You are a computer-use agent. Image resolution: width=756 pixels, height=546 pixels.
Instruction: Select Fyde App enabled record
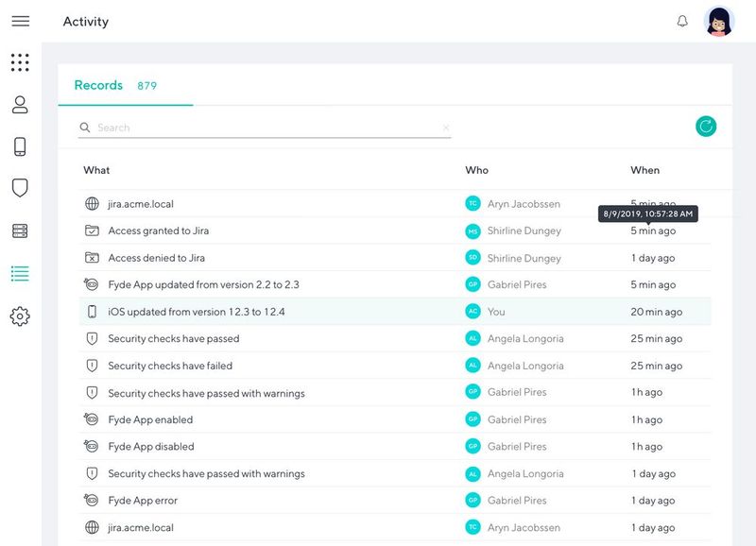point(395,419)
